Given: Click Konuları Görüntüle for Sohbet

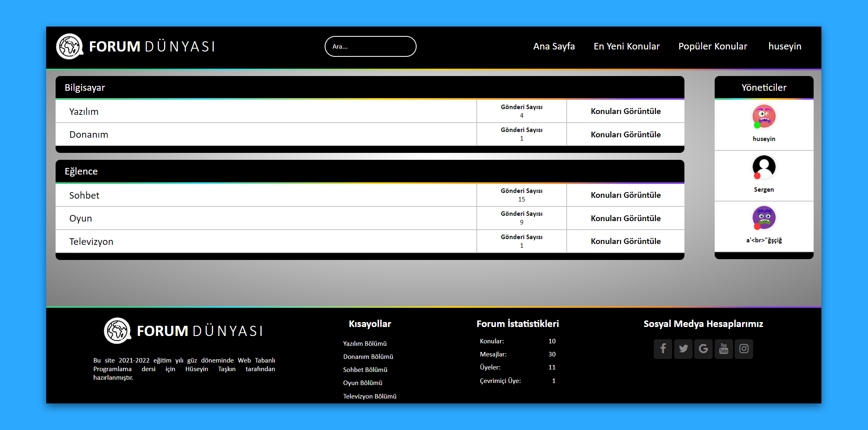Looking at the screenshot, I should [x=626, y=195].
